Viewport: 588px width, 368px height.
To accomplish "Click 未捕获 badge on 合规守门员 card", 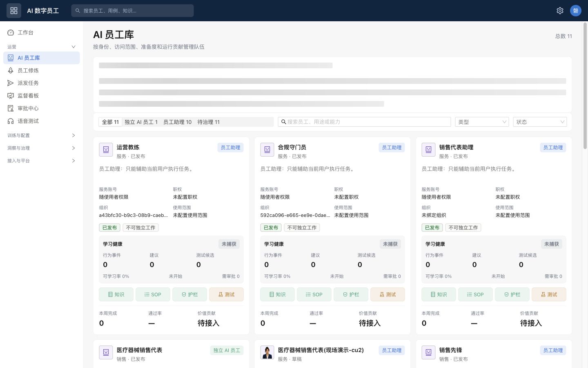I will click(390, 244).
